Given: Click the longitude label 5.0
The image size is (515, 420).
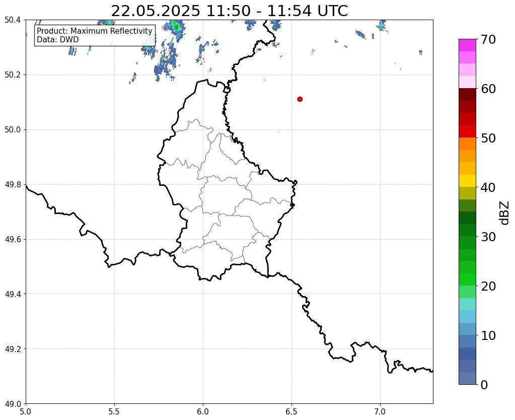Looking at the screenshot, I should [26, 411].
